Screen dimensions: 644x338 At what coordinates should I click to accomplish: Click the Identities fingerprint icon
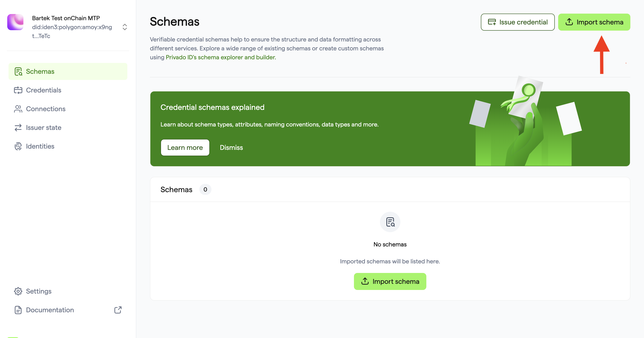tap(18, 146)
